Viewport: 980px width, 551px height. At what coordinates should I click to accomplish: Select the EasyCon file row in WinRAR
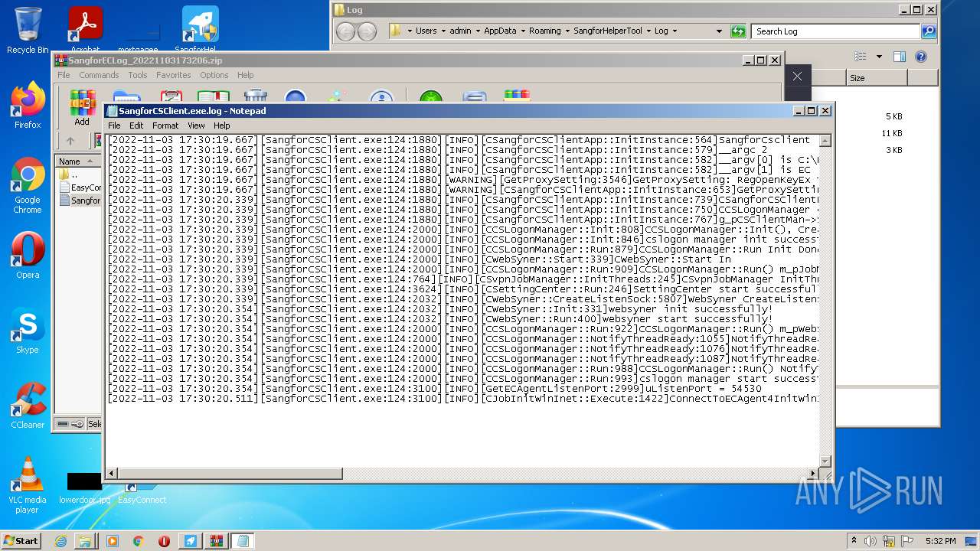(80, 187)
